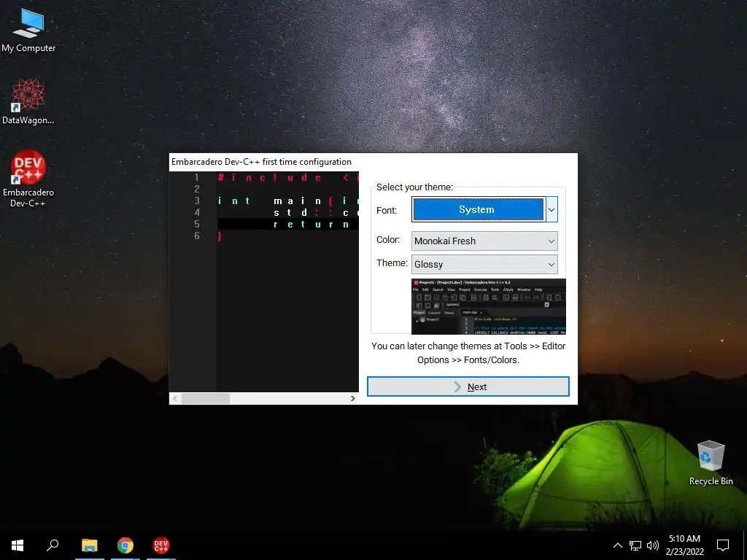
Task: Select the Recycle Bin icon
Action: coord(711,463)
